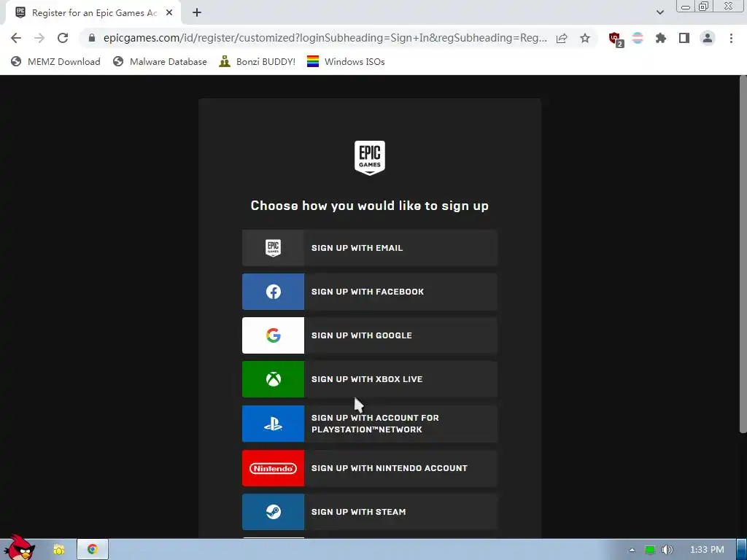Open the Bonzi BUDDY! bookmark
The height and width of the screenshot is (560, 747).
(x=258, y=61)
